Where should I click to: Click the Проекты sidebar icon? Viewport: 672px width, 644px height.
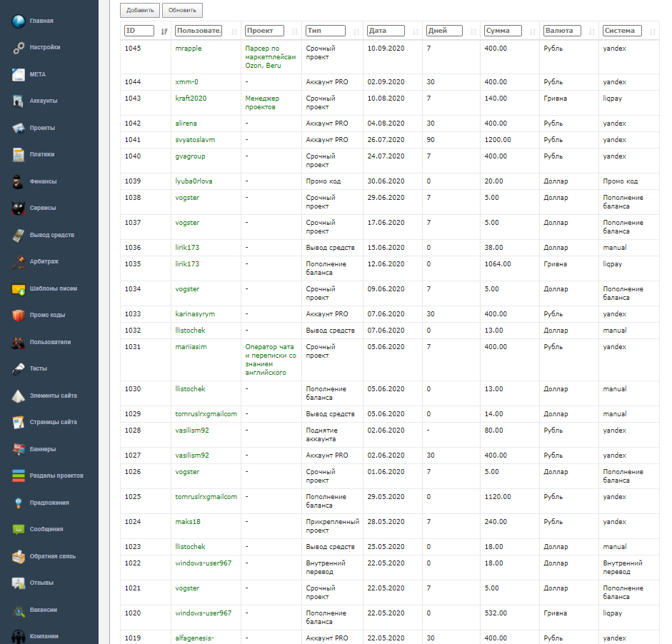point(19,128)
